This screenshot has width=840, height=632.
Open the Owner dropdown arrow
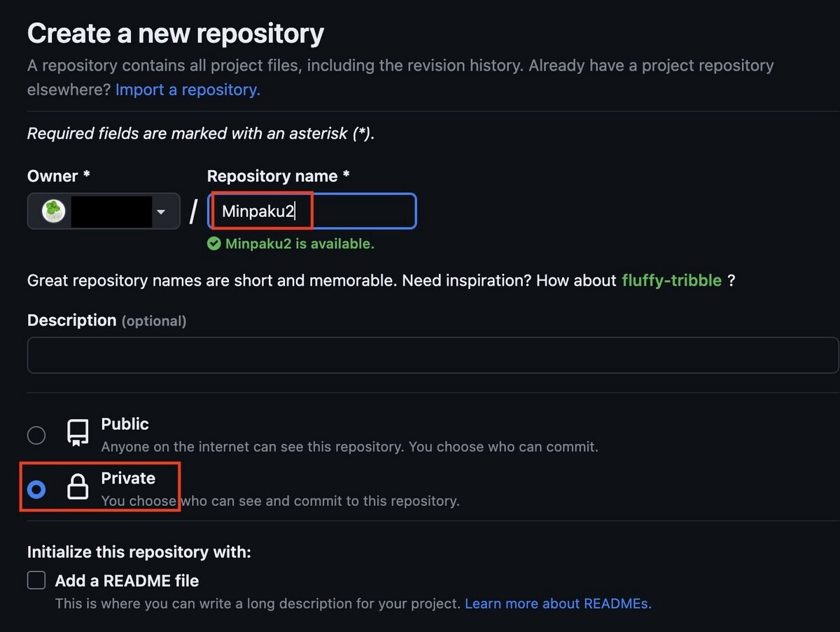(161, 212)
